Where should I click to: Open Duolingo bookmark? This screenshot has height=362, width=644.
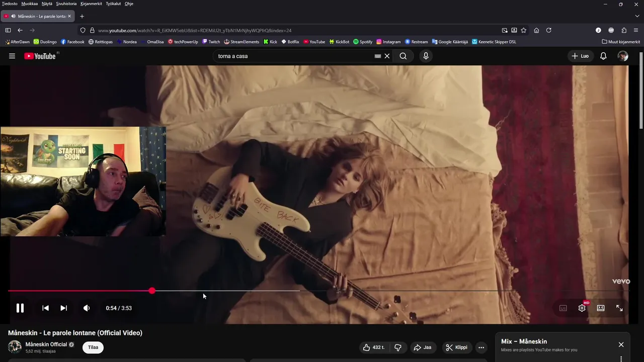tap(45, 42)
